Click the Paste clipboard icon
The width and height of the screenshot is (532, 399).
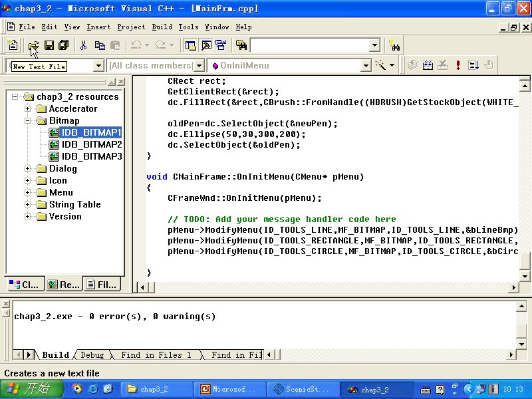(x=115, y=45)
